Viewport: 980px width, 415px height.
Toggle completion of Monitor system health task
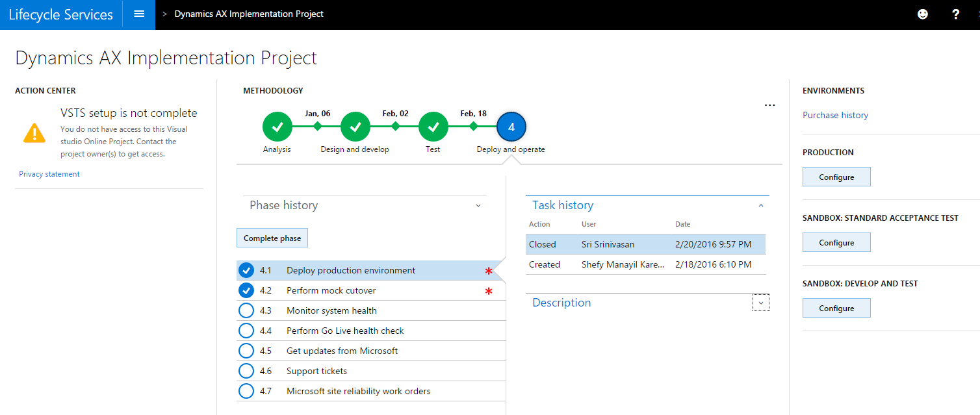246,311
